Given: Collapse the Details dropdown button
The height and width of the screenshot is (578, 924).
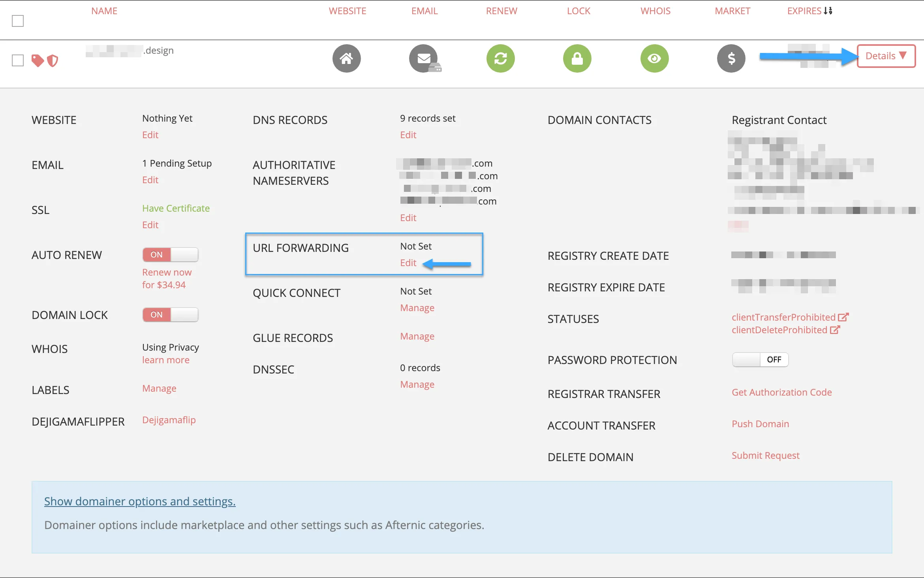Looking at the screenshot, I should 886,56.
